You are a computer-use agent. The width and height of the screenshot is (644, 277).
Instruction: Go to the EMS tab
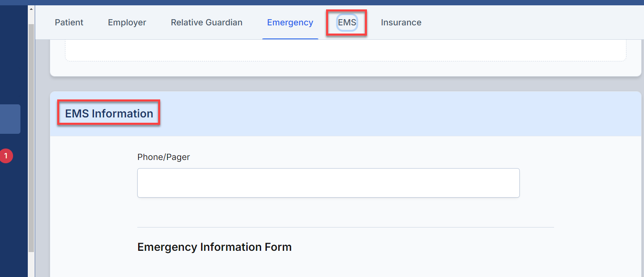point(347,23)
